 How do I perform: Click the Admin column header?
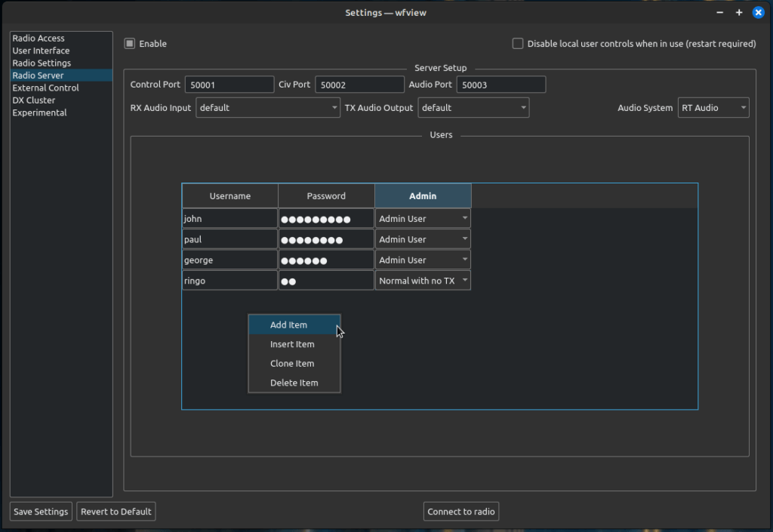tap(423, 195)
